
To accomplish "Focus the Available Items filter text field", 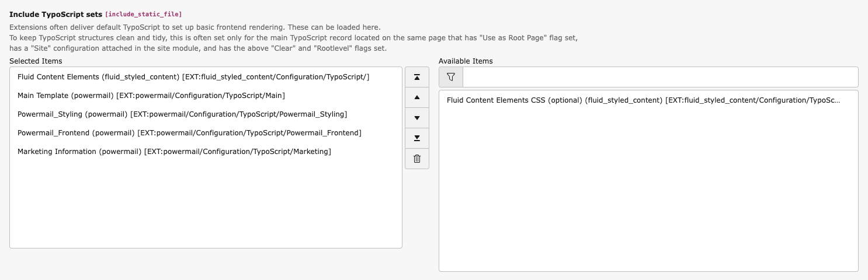I will (660, 77).
